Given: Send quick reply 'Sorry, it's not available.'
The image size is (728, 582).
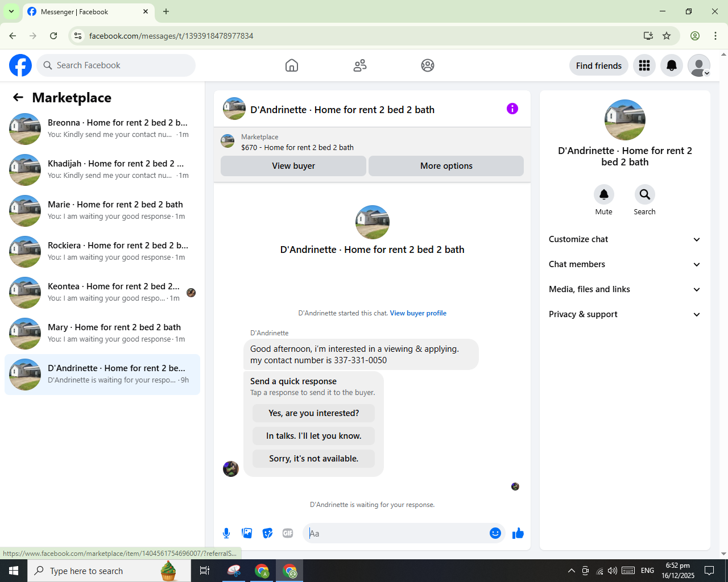Looking at the screenshot, I should (314, 459).
